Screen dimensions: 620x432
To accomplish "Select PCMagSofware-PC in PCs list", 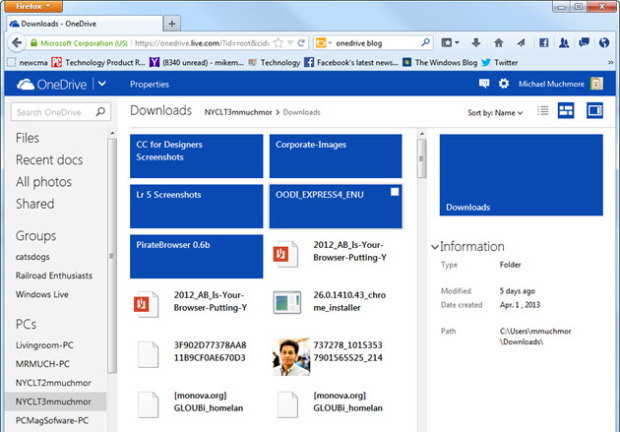I will point(52,421).
